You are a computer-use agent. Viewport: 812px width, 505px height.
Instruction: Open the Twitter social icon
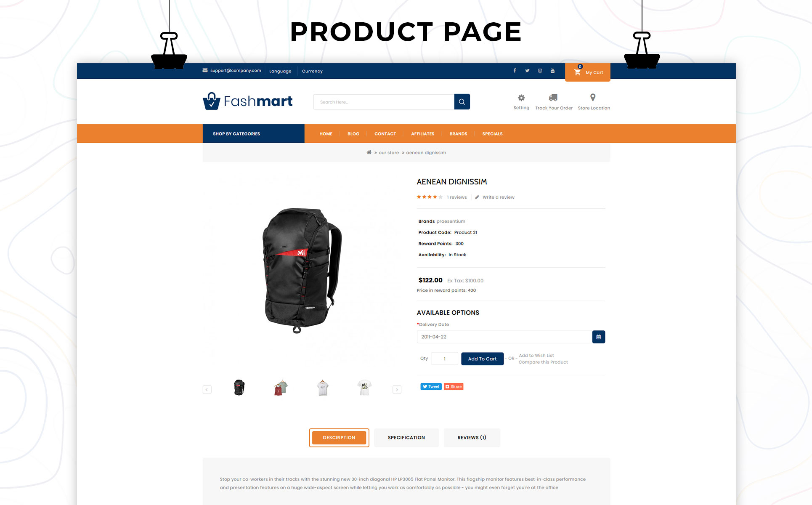(x=527, y=71)
